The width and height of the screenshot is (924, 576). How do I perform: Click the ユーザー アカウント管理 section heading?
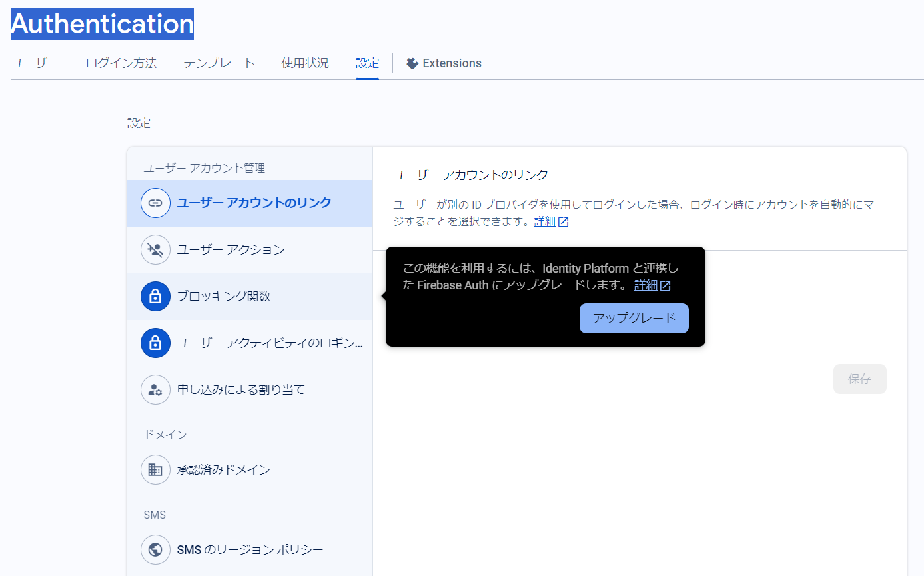[x=204, y=168]
